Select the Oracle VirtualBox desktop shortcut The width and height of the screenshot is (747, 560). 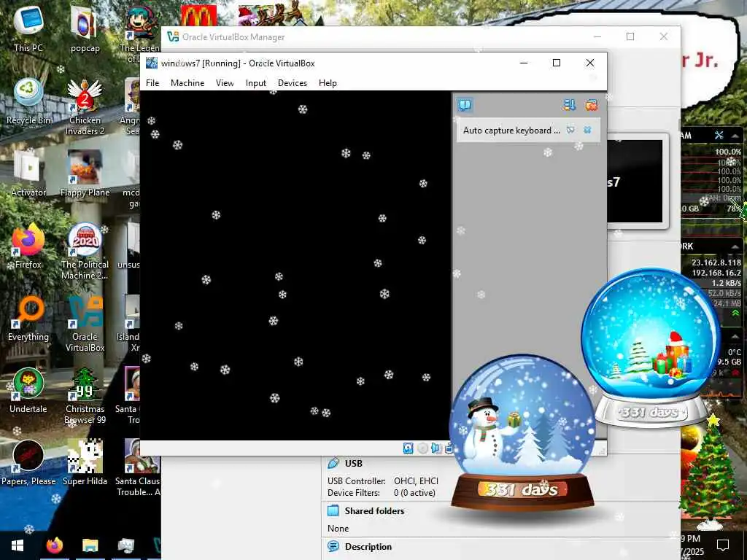85,323
